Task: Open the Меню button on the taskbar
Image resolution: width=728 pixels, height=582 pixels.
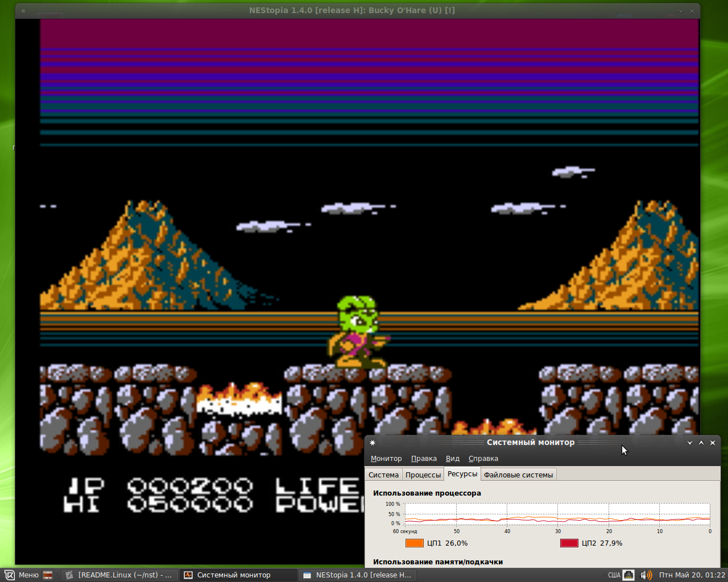Action: 22,575
